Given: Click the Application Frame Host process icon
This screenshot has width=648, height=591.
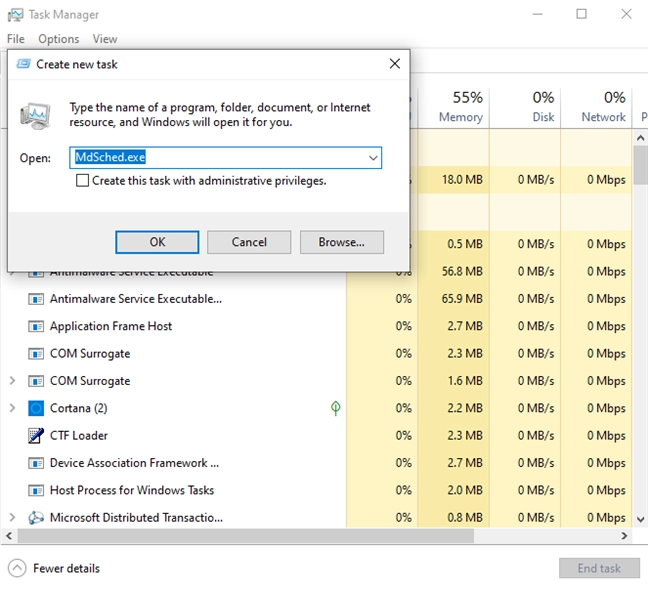Looking at the screenshot, I should (x=36, y=326).
